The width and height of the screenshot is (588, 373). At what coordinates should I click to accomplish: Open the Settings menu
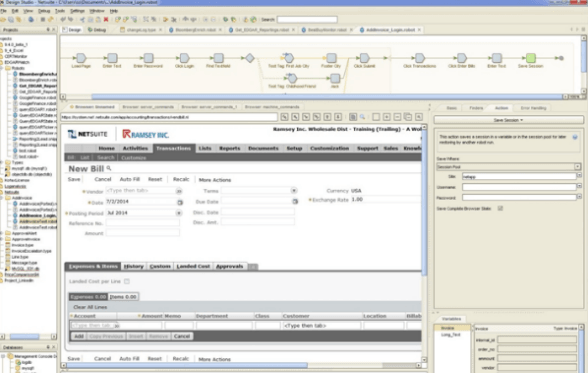click(x=77, y=11)
